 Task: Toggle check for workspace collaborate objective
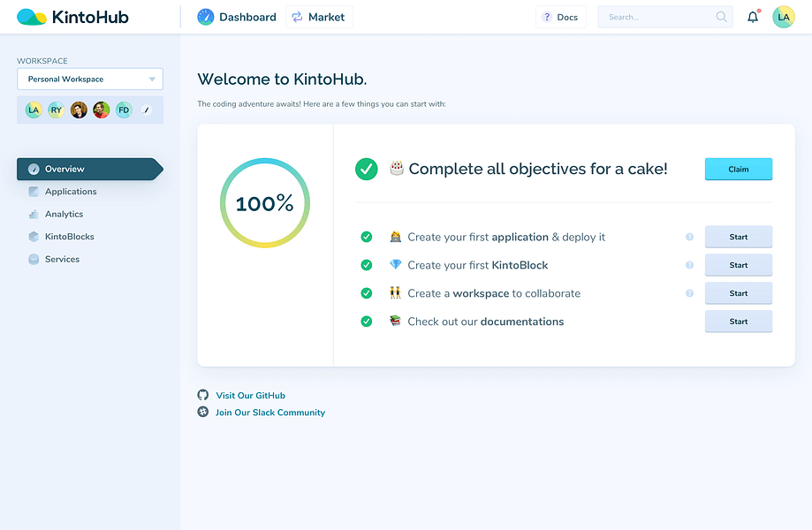[x=366, y=293]
